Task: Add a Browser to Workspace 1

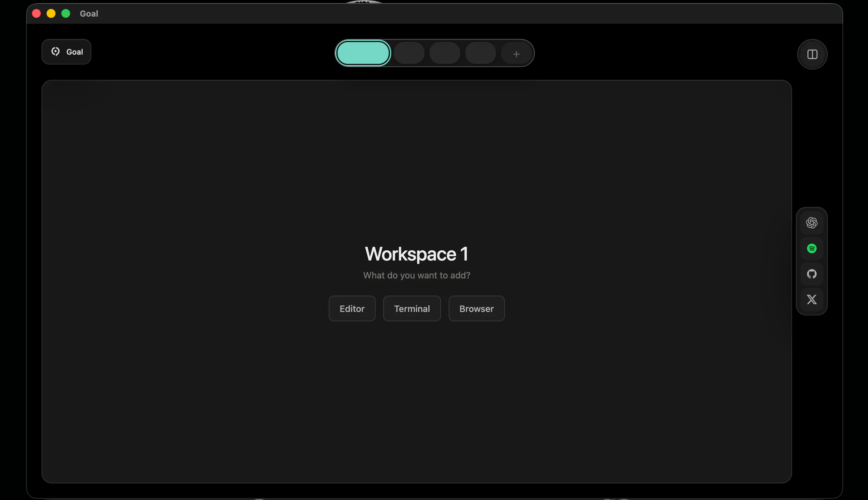Action: click(476, 309)
